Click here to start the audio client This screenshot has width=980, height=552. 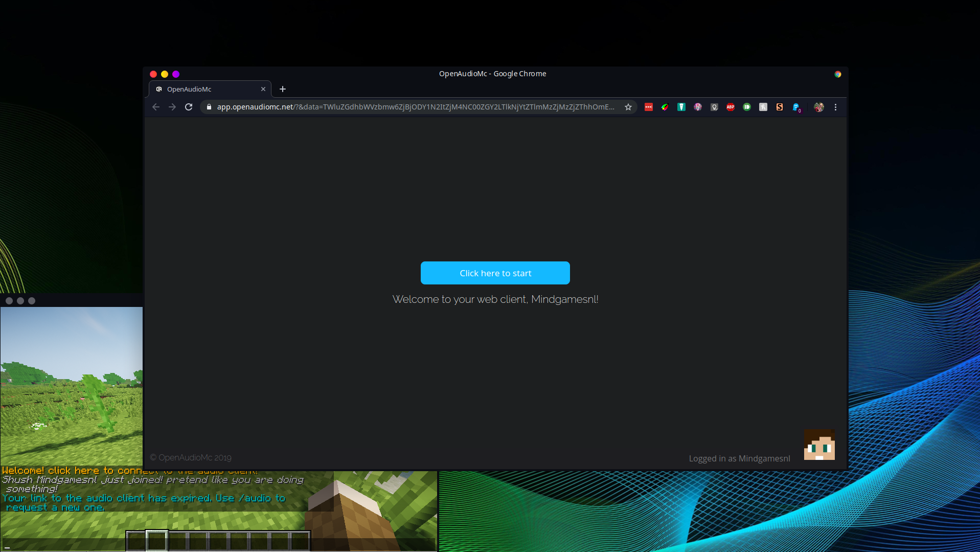[495, 273]
